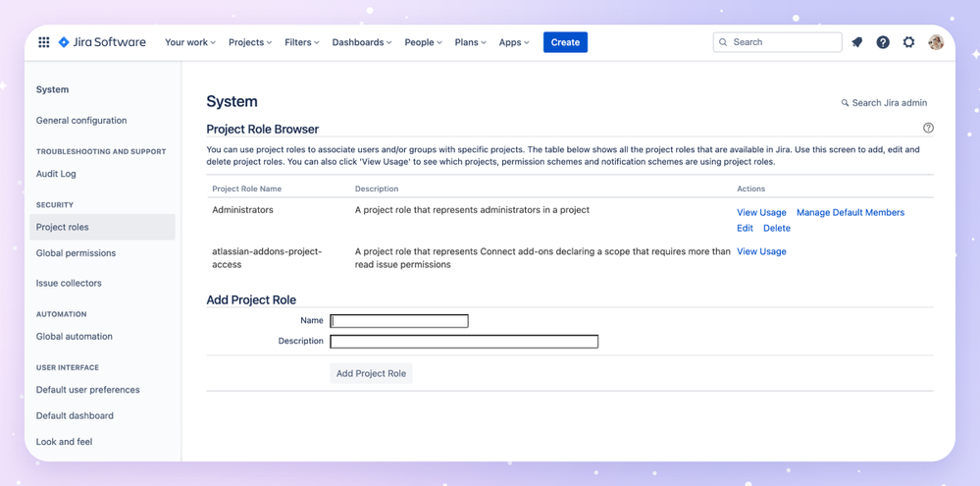This screenshot has width=980, height=486.
Task: Open Global permissions in sidebar
Action: pyautogui.click(x=76, y=252)
